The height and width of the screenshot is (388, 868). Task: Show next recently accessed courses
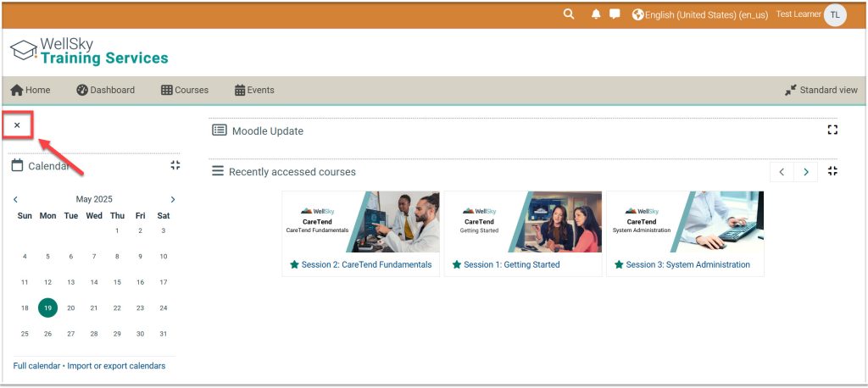806,172
